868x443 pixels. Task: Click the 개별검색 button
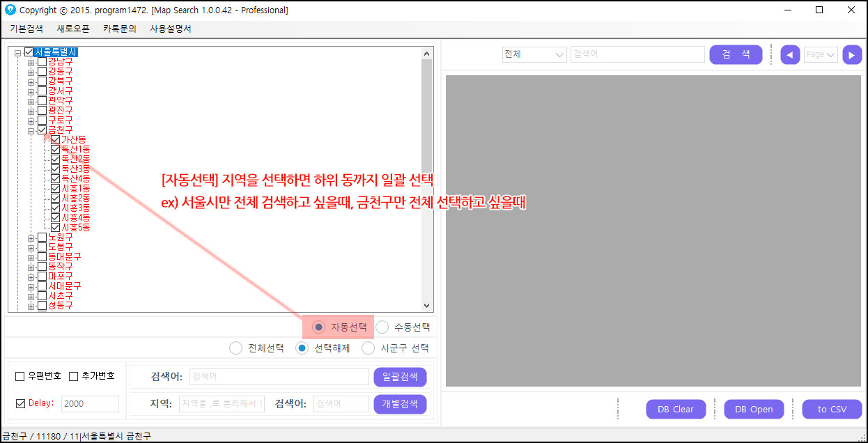400,404
